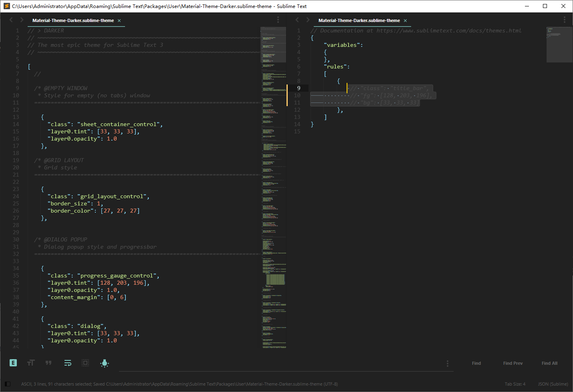Viewport: 573px width, 392px height.
Task: Close the right pane tab
Action: coord(405,20)
